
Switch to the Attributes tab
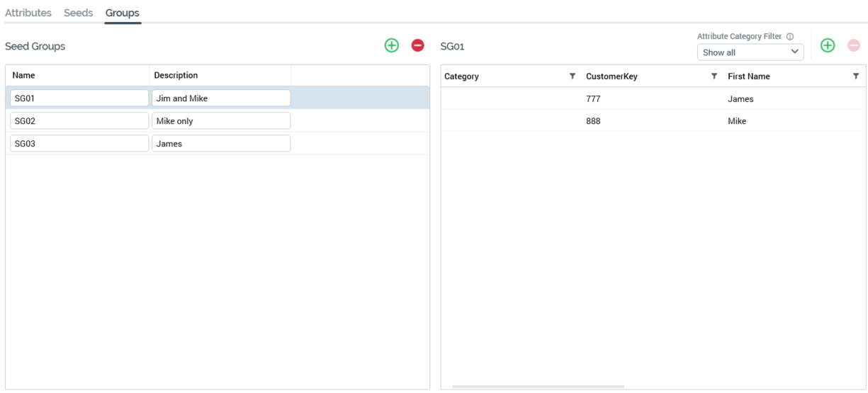coord(28,13)
